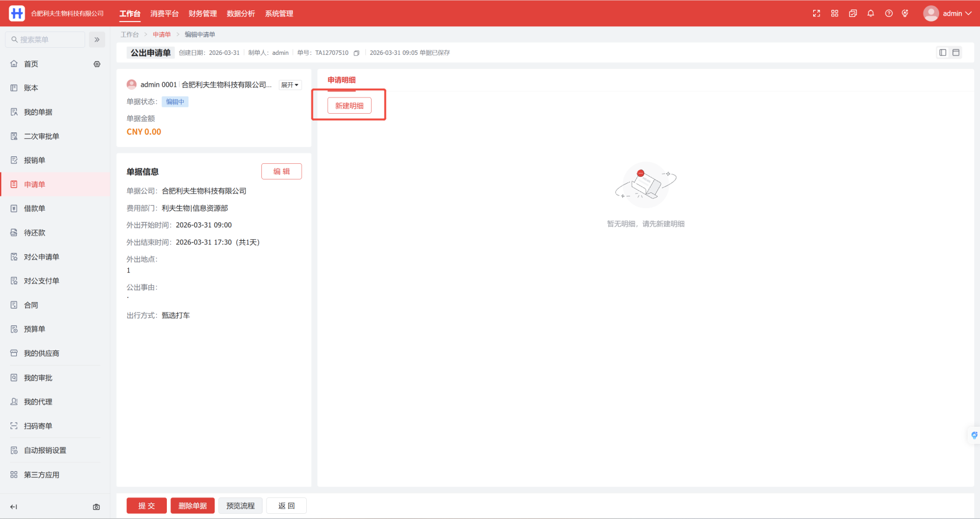Switch to the 申请明细 tab
The height and width of the screenshot is (519, 980).
(x=341, y=80)
